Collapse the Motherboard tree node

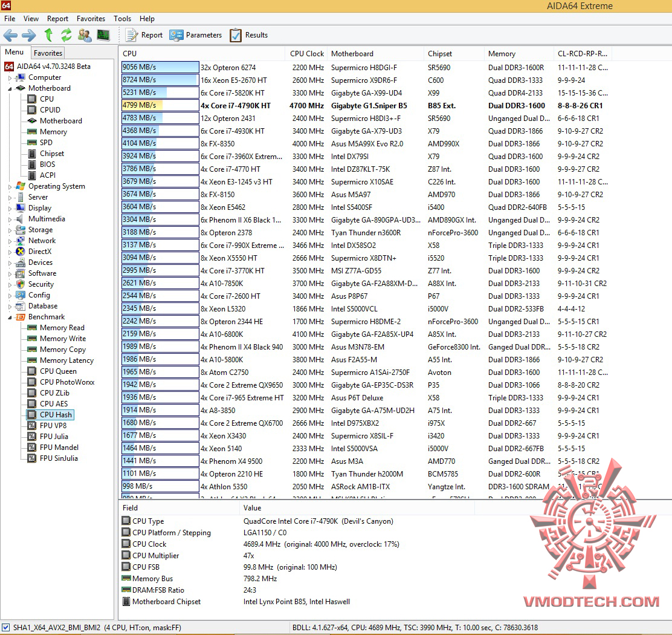(10, 89)
